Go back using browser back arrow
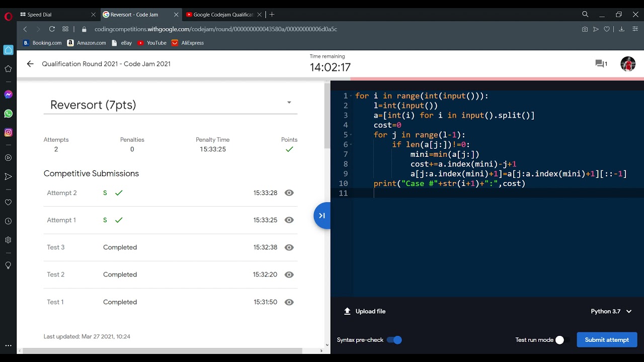This screenshot has height=362, width=644. (x=25, y=29)
